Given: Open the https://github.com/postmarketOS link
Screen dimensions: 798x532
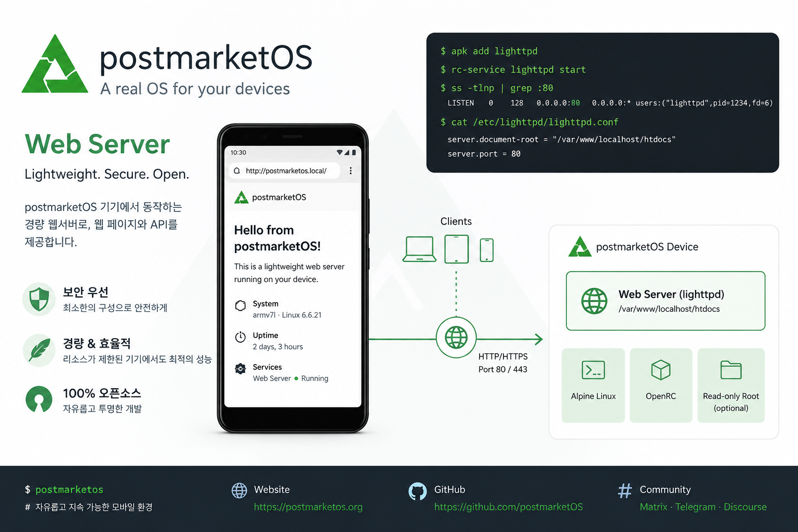Looking at the screenshot, I should (509, 507).
